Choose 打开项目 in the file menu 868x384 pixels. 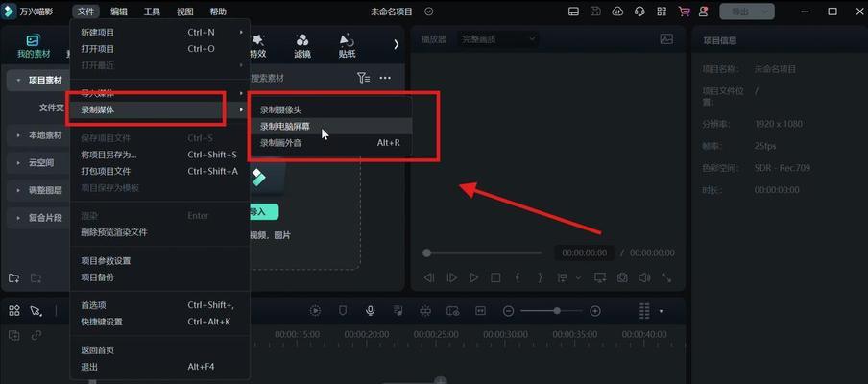[x=160, y=49]
